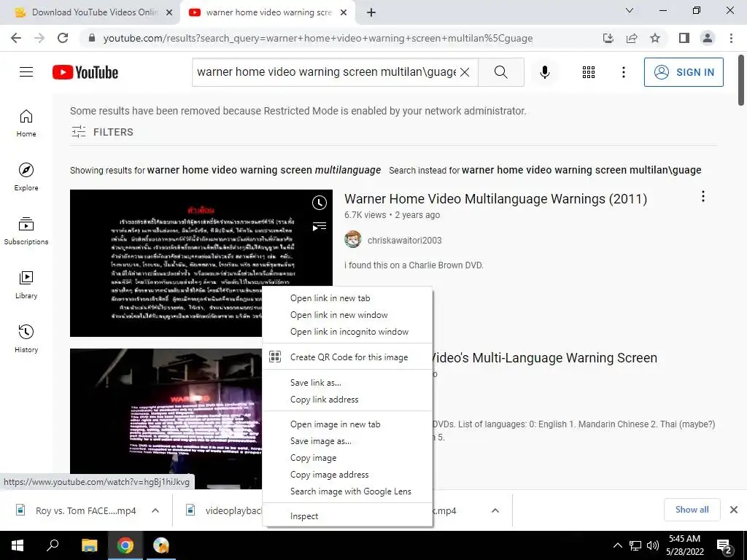Add first video to Watch Later clock icon
747x560 pixels.
pos(320,203)
